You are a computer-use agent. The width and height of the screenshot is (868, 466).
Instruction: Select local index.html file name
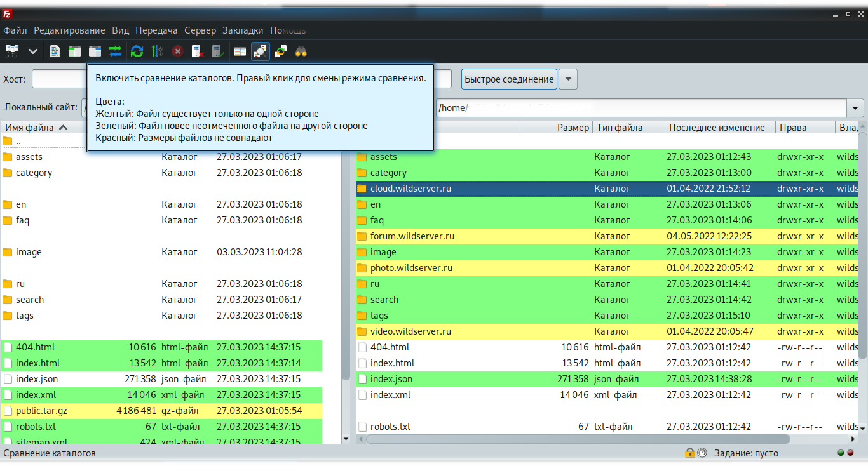tap(37, 363)
